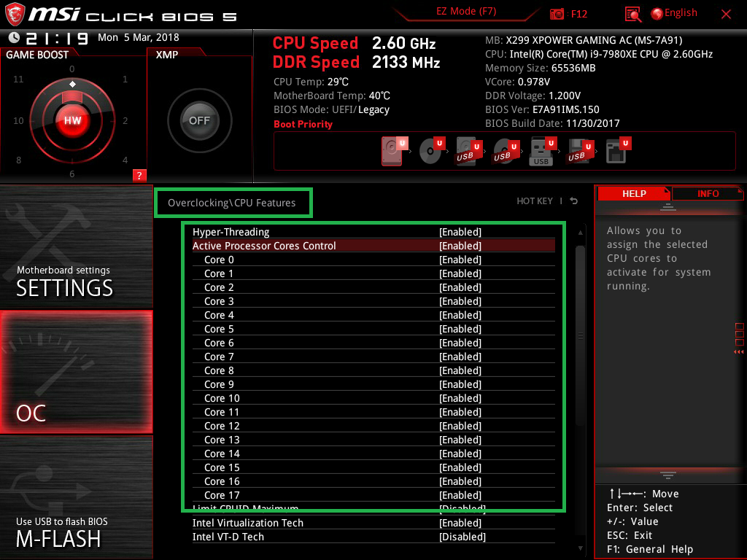Set the Game Boost dial to stage 10

[18, 121]
